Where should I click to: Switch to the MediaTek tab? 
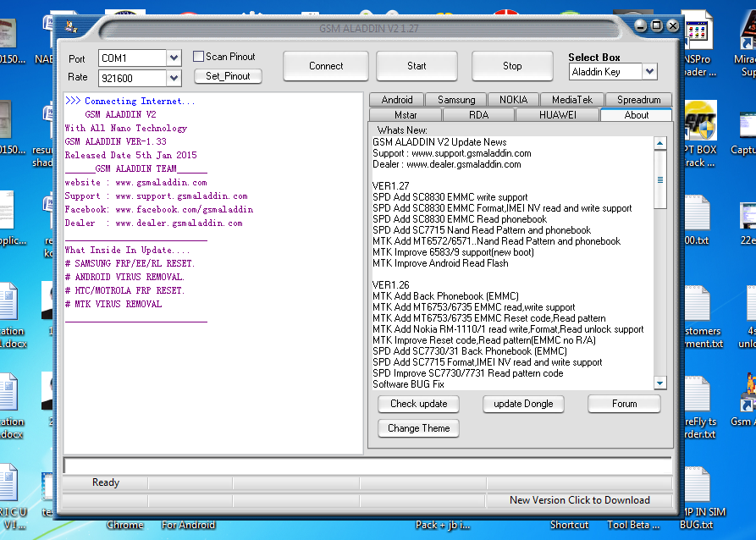pyautogui.click(x=571, y=100)
